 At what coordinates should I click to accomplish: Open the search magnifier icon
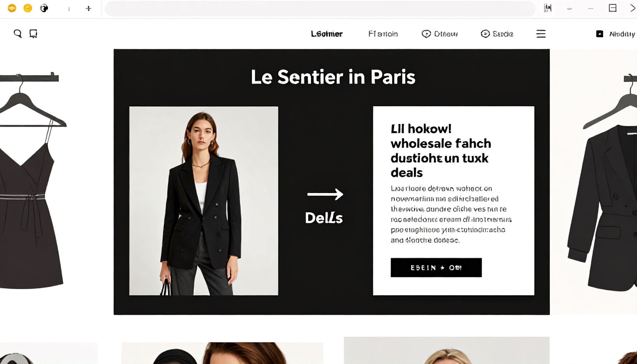(17, 34)
